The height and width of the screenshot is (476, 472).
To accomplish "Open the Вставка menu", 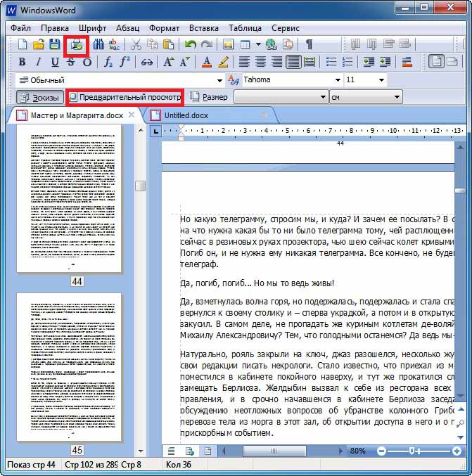I will 204,28.
